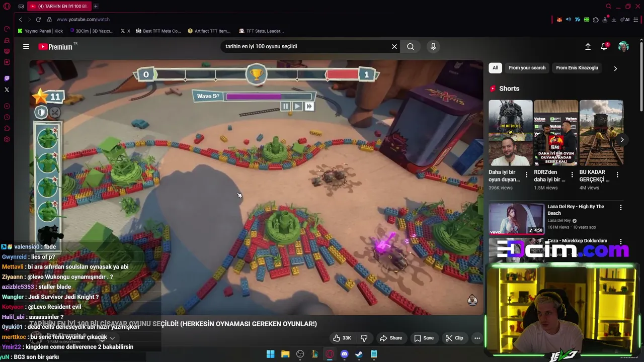Pause the in-game wave with pause button
Screen dimensions: 644x362
(285, 106)
